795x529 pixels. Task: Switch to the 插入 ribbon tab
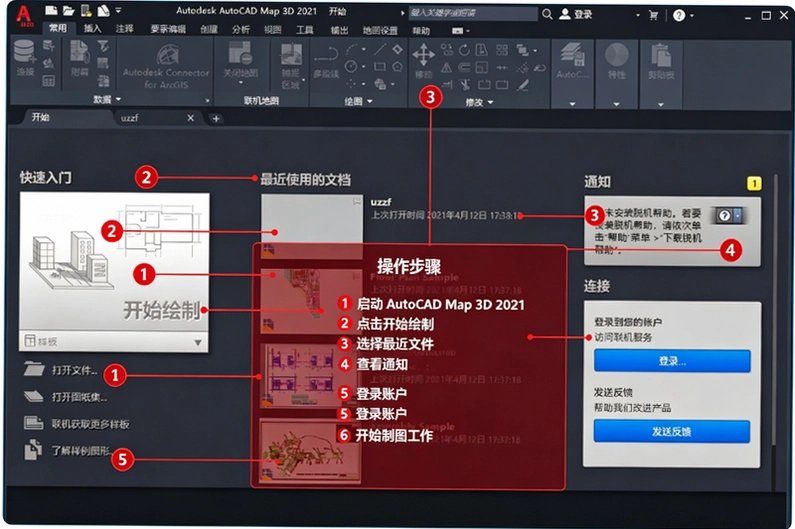pyautogui.click(x=92, y=28)
